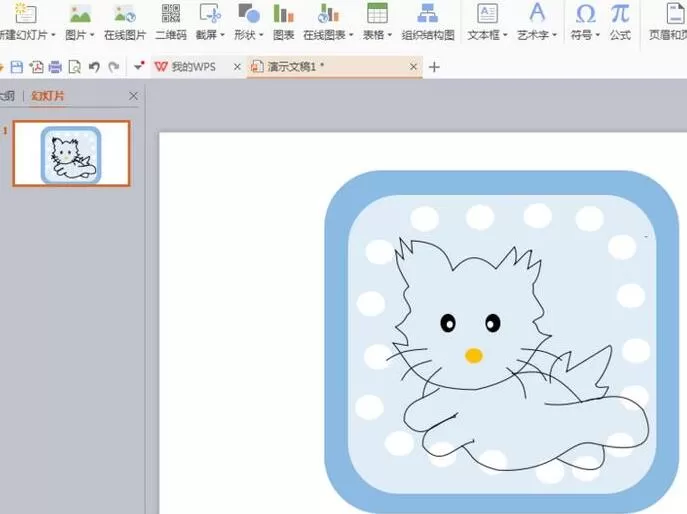This screenshot has height=514, width=687.
Task: Click the 艺术字 WordArt icon
Action: tap(537, 13)
